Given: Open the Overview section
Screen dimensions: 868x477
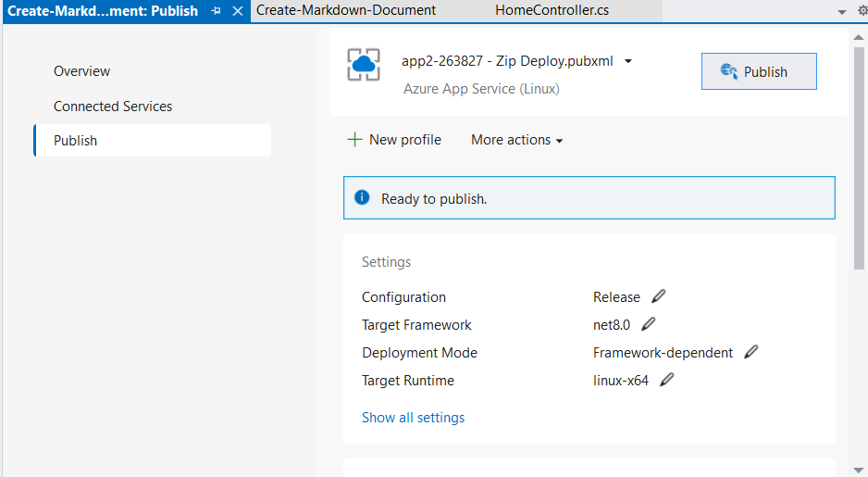Looking at the screenshot, I should tap(82, 71).
